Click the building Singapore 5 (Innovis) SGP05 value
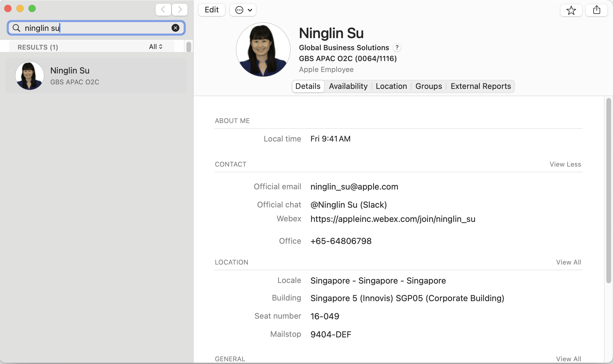The height and width of the screenshot is (364, 613). coord(407,298)
